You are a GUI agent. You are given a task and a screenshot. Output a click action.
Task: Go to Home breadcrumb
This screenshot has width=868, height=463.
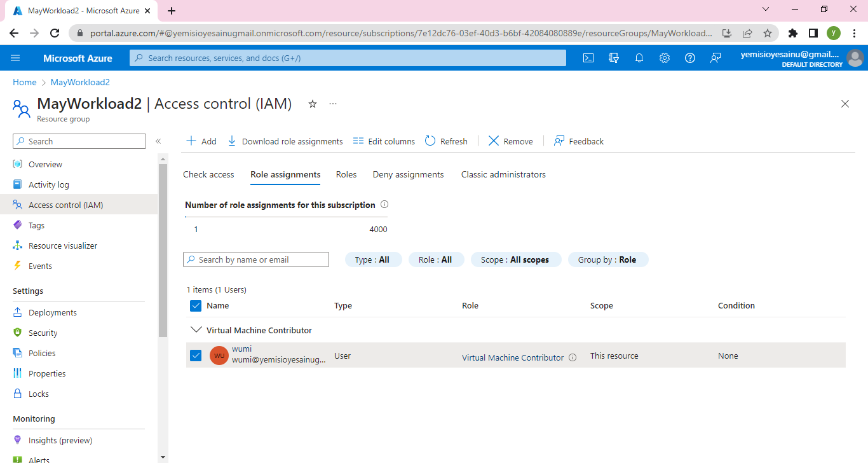(25, 82)
